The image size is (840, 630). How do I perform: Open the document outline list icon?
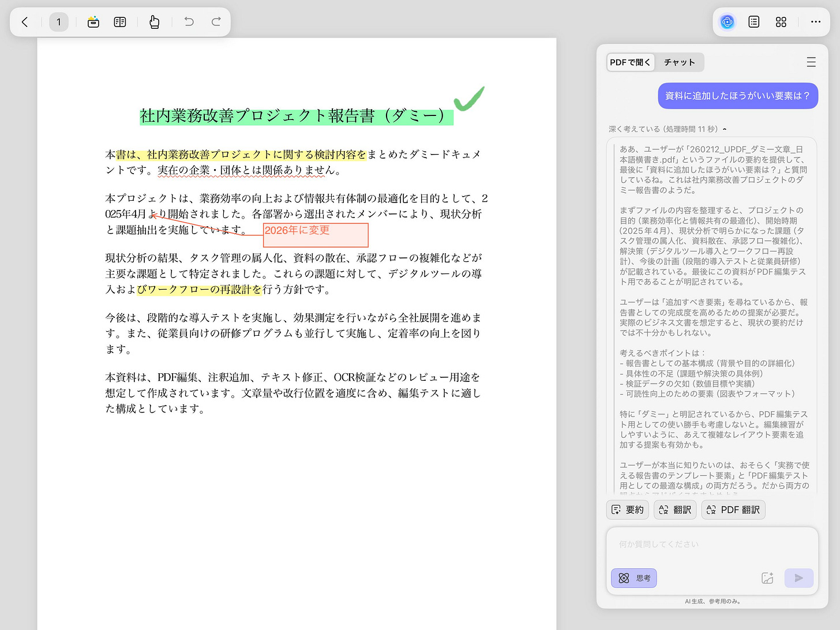tap(753, 21)
